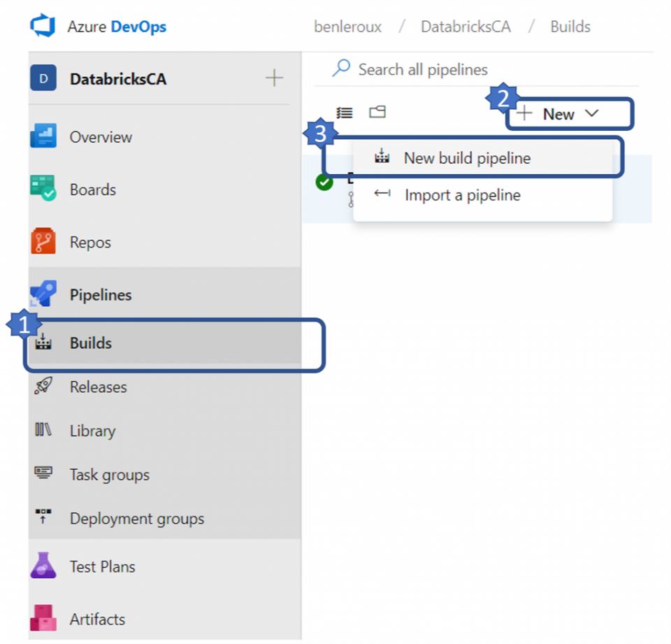The width and height of the screenshot is (671, 644).
Task: Open the Azure DevOps home logo
Action: pyautogui.click(x=40, y=26)
